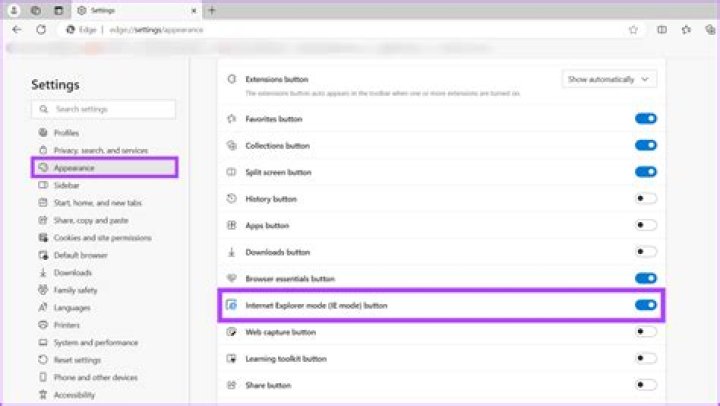Enable Apps button switch

tap(646, 226)
